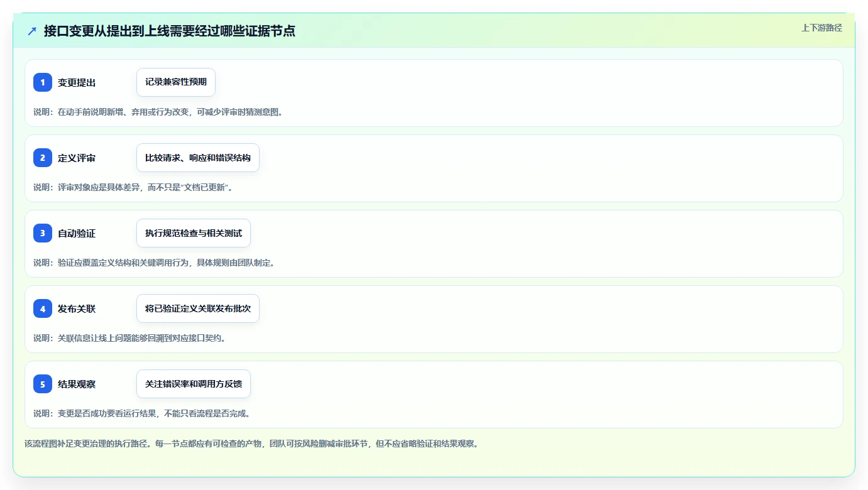Click the arrow icon beside the title
868x490 pixels.
[x=32, y=31]
